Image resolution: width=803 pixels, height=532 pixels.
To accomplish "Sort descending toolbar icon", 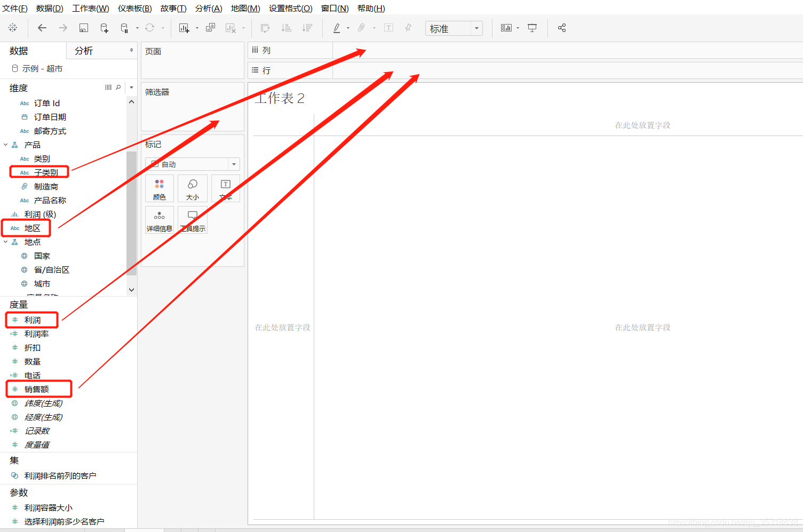I will [x=307, y=28].
